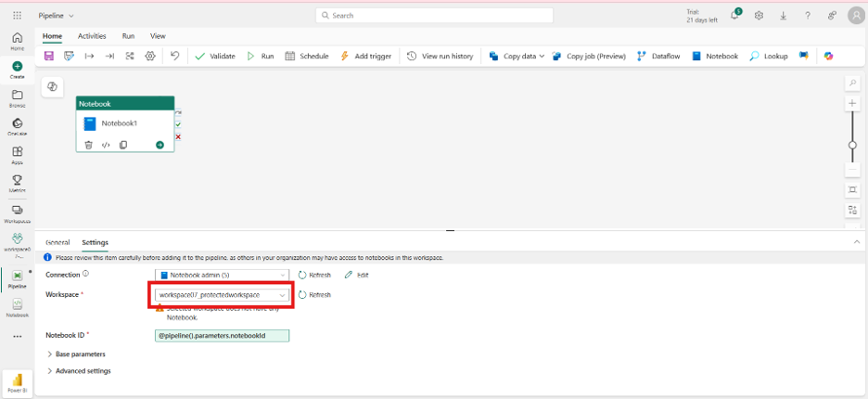This screenshot has width=868, height=399.
Task: Open Browse in the sidebar
Action: click(18, 98)
